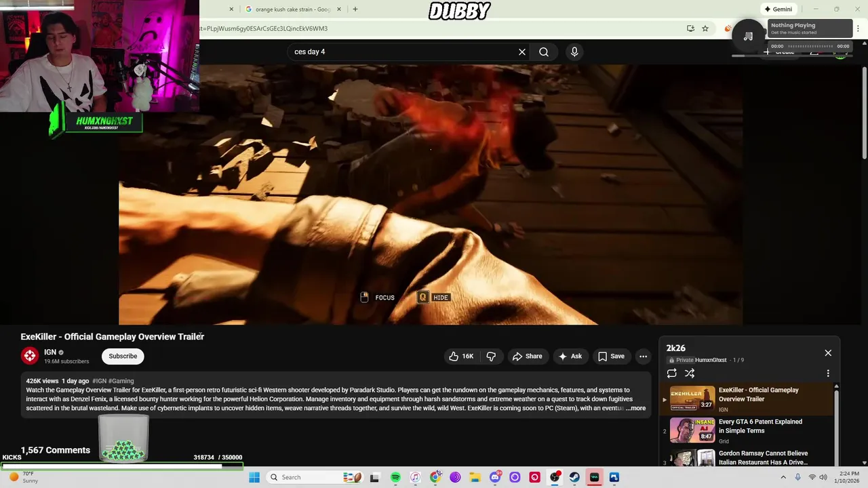868x488 pixels.
Task: Open the weather widget 70°F Sunny
Action: (x=24, y=477)
